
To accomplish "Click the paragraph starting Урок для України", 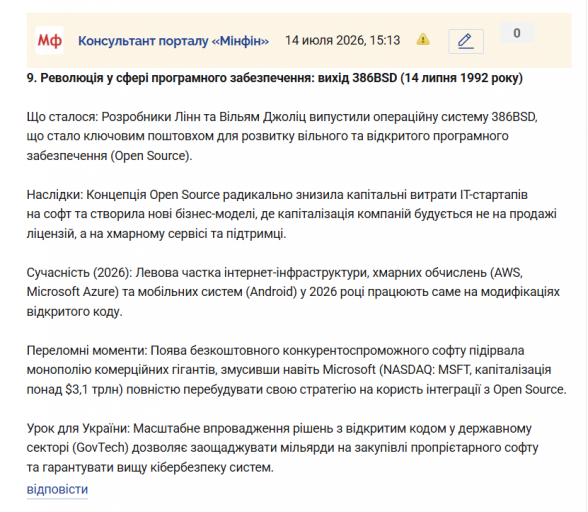I will 282,448.
